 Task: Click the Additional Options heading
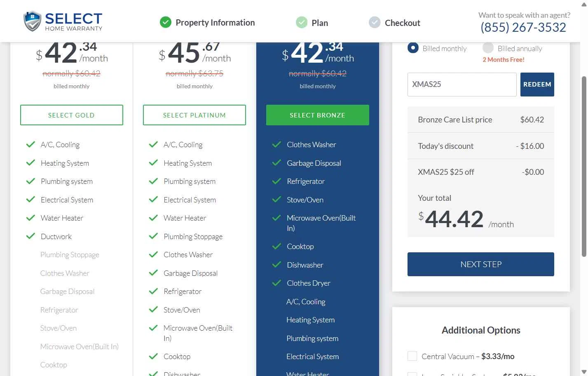[x=481, y=330]
